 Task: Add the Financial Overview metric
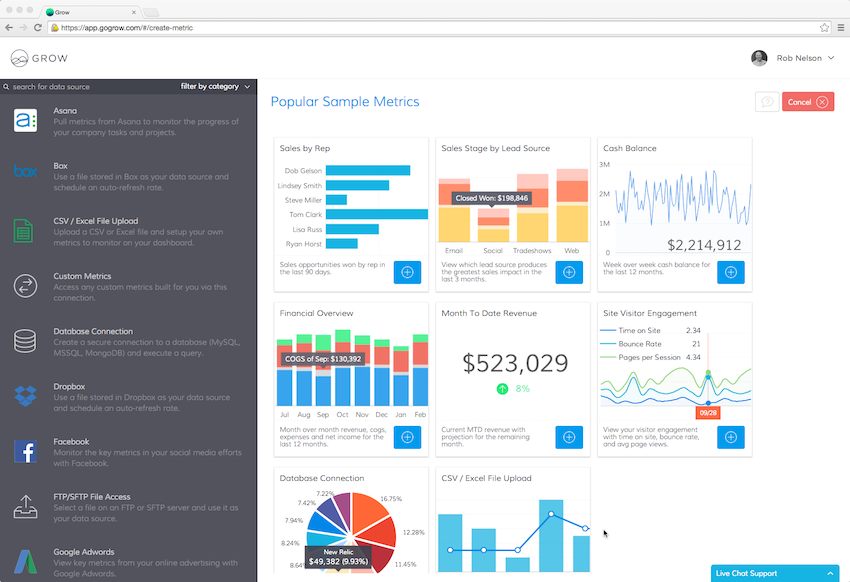point(407,437)
